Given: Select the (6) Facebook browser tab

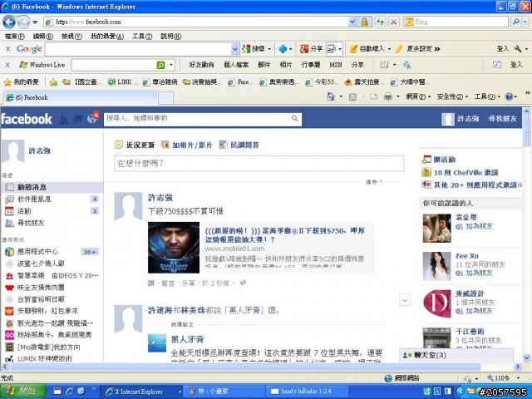Looking at the screenshot, I should [x=80, y=98].
